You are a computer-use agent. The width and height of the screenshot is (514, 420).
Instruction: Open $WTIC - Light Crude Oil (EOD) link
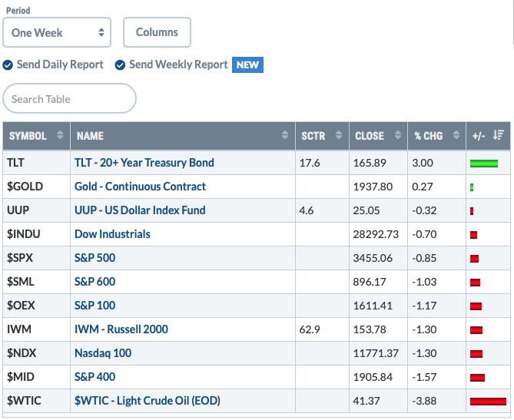pyautogui.click(x=148, y=401)
